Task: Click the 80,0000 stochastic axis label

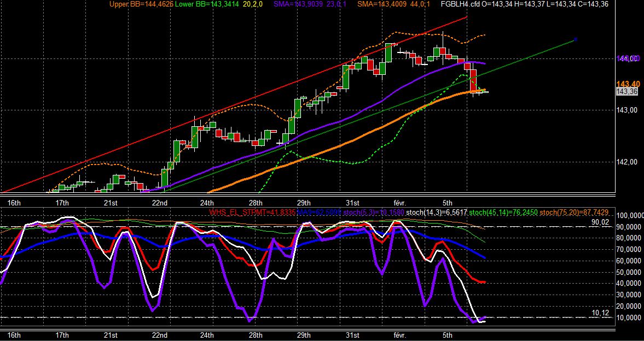Action: point(629,238)
